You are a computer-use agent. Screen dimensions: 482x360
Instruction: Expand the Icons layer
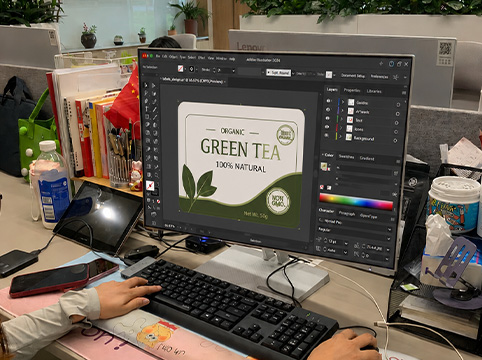pos(341,128)
